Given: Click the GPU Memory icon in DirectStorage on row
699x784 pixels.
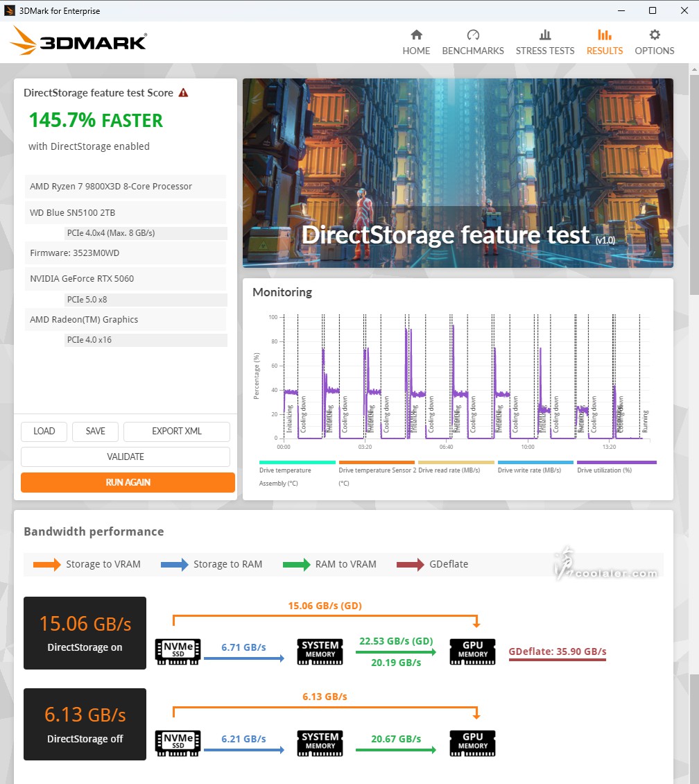Looking at the screenshot, I should click(472, 651).
